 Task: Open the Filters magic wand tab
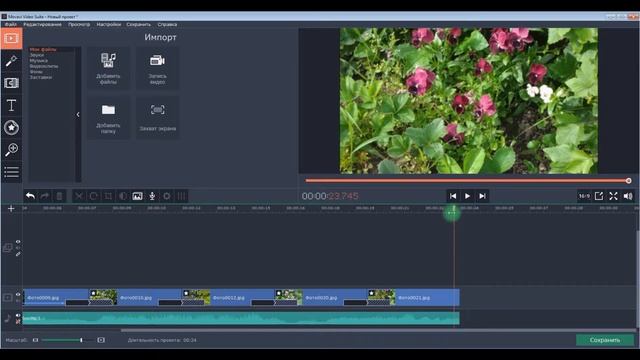pyautogui.click(x=11, y=61)
